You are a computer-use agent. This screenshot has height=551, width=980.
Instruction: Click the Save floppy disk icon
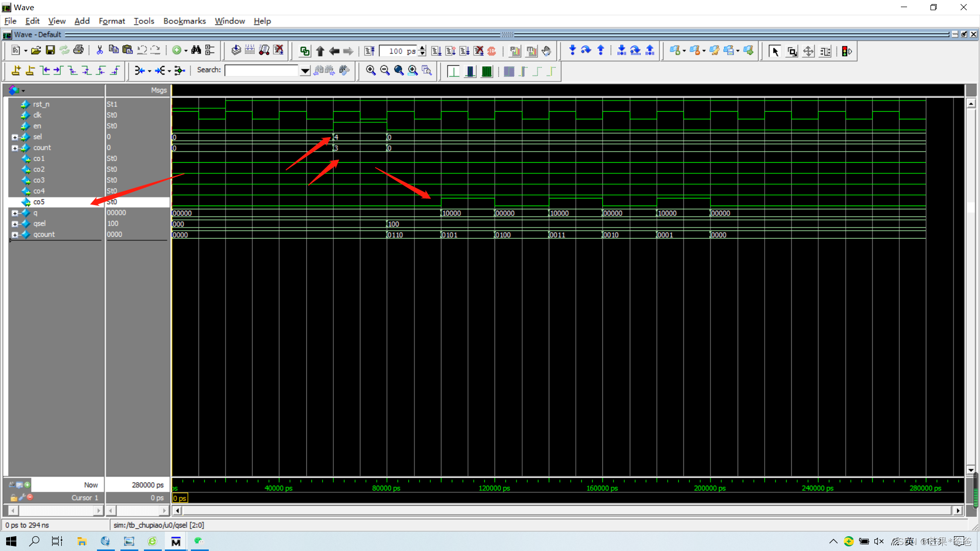tap(50, 50)
